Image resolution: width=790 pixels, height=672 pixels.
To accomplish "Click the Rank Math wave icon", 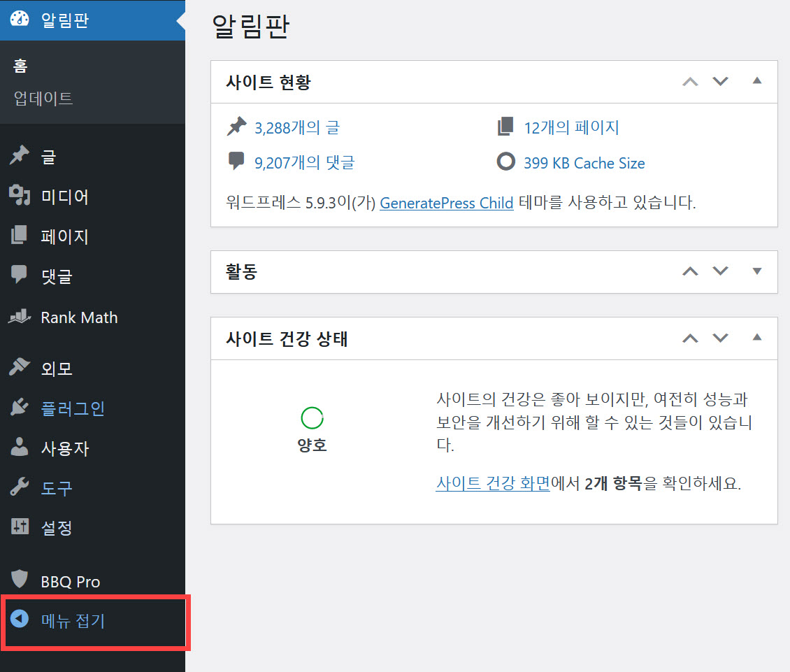I will [20, 317].
